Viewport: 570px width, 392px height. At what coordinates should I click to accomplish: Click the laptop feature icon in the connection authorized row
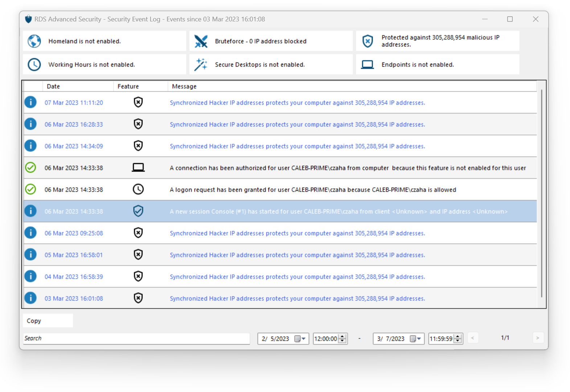point(138,168)
